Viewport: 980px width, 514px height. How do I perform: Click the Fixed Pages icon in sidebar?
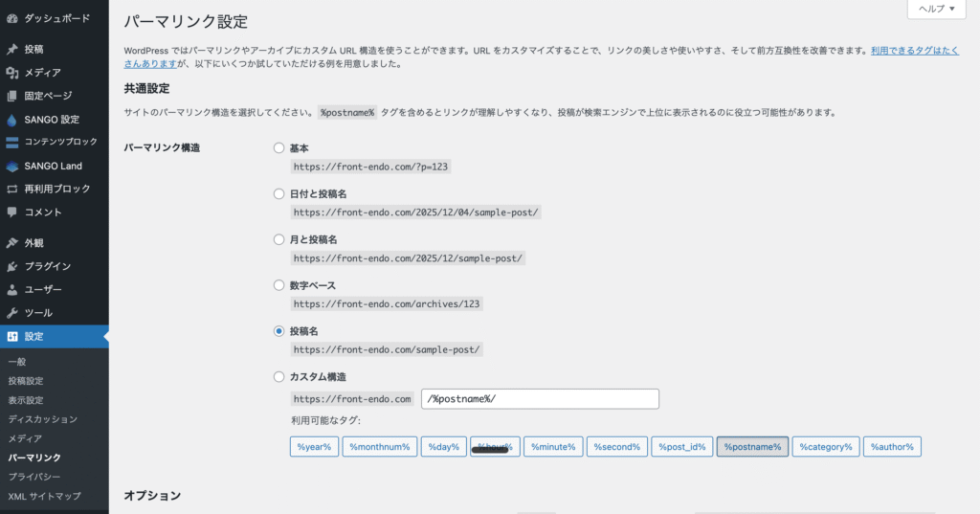coord(11,96)
